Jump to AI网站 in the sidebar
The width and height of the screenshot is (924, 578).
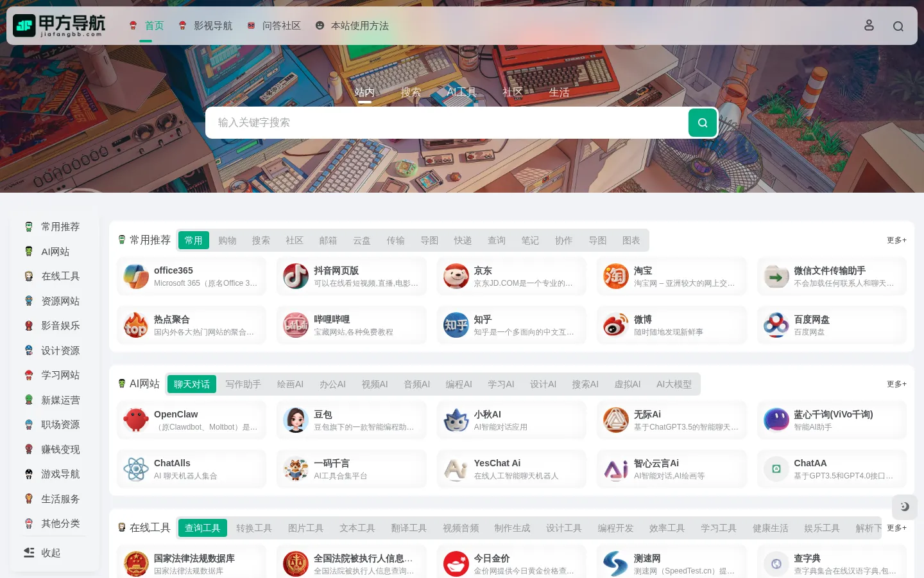click(47, 252)
